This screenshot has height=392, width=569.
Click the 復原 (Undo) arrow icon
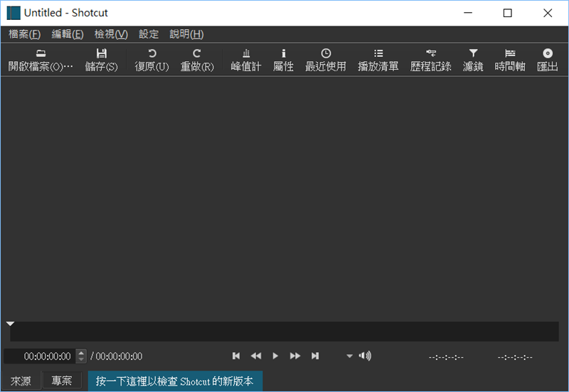click(151, 53)
